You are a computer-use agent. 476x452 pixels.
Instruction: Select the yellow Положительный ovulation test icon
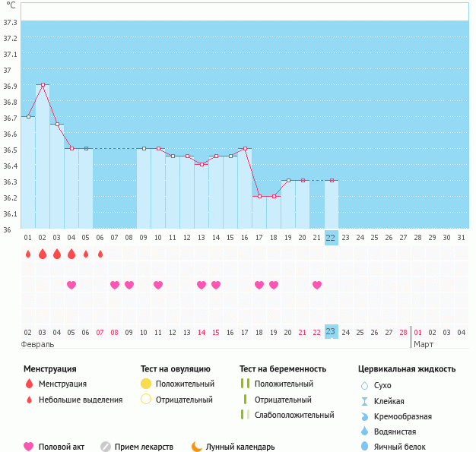(x=146, y=384)
